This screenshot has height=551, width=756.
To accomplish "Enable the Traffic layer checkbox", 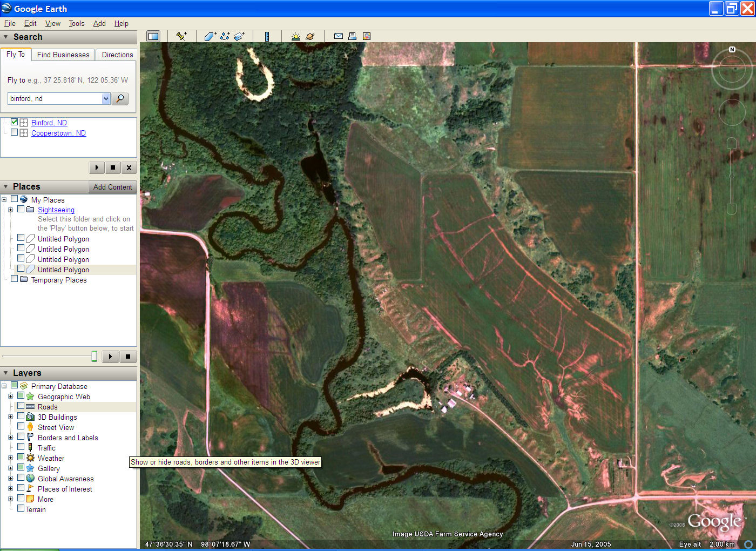I will point(21,447).
